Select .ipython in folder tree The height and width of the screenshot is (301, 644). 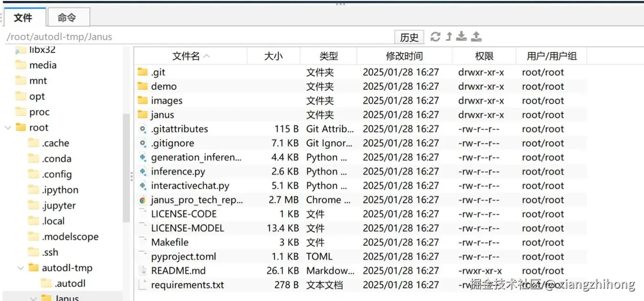click(60, 190)
